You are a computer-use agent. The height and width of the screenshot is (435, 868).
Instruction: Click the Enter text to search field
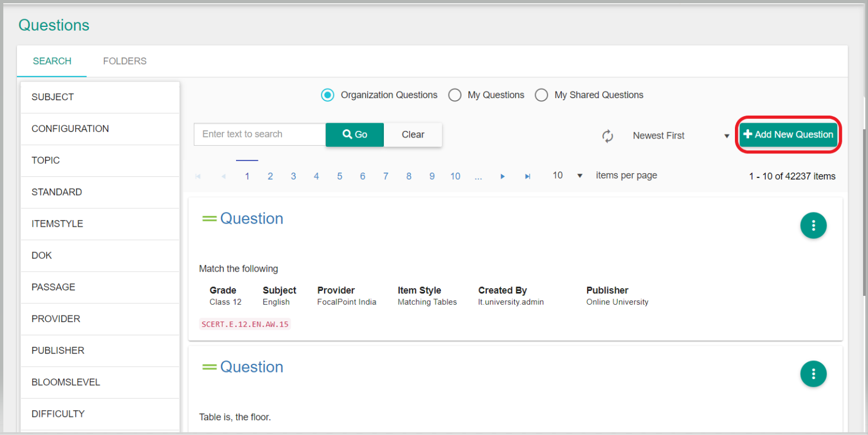(x=260, y=135)
